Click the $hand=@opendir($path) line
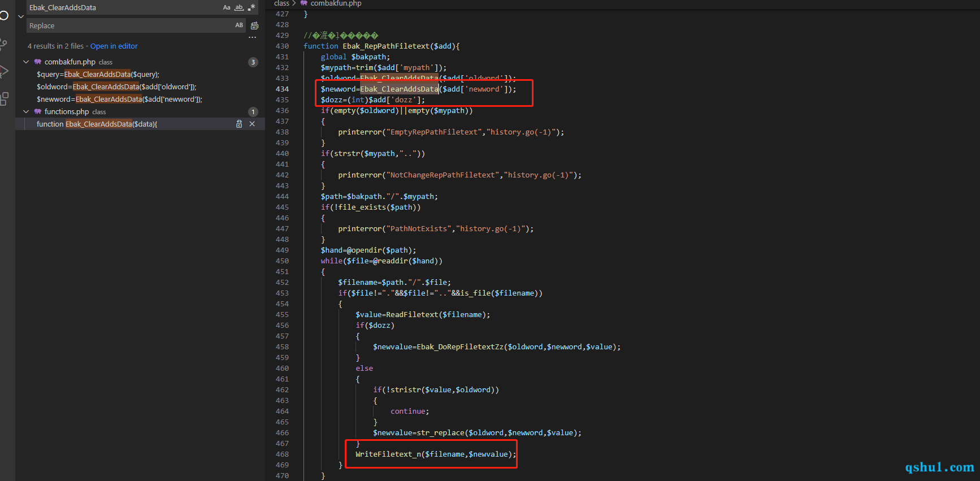This screenshot has width=980, height=481. pyautogui.click(x=368, y=250)
